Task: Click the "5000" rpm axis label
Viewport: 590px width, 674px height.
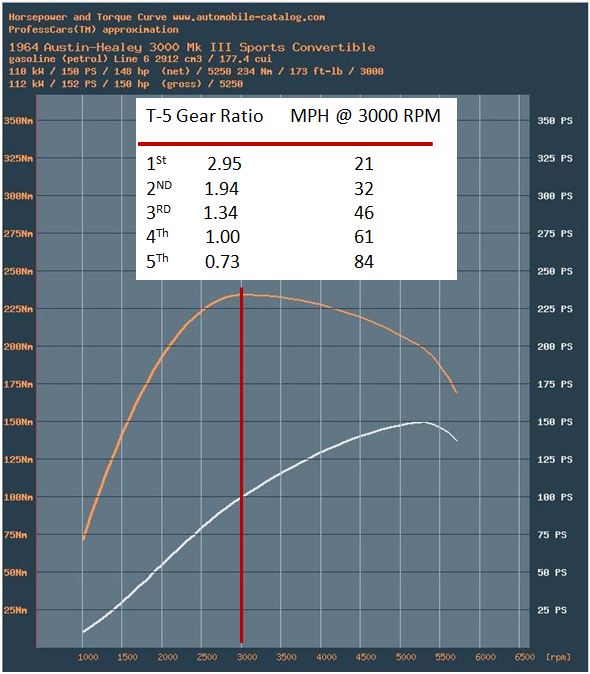Action: [x=406, y=657]
